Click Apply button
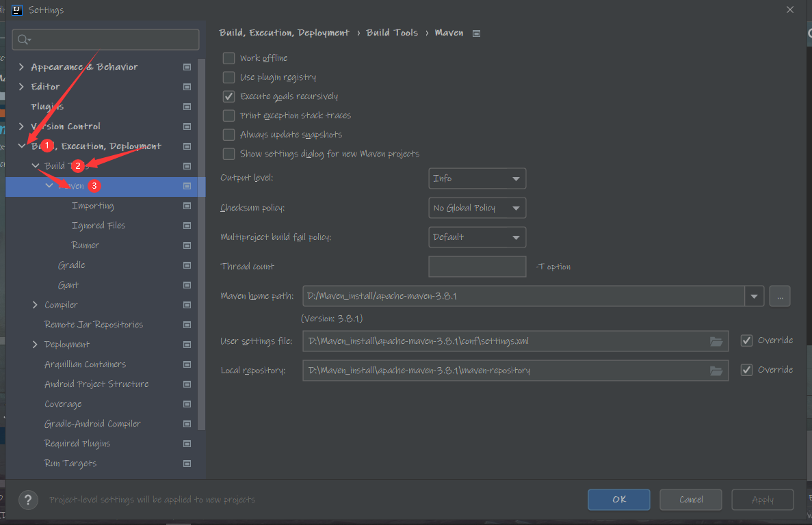Viewport: 812px width, 525px height. tap(762, 500)
